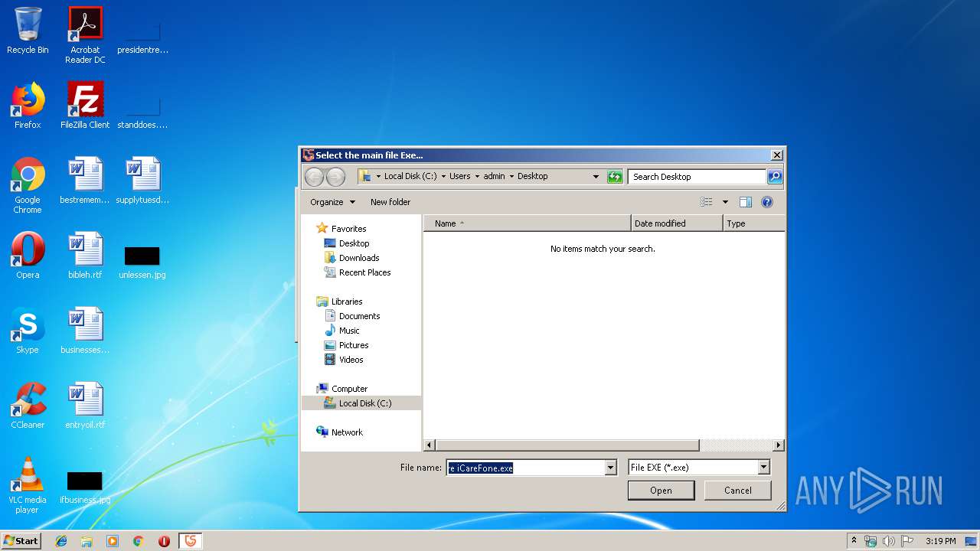
Task: Click the search magnifier icon
Action: coord(775,177)
